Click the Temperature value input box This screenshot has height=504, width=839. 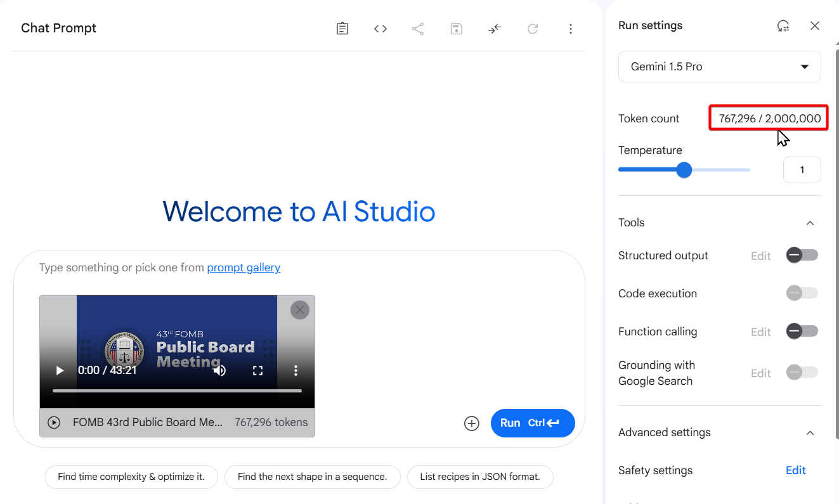[x=802, y=170]
